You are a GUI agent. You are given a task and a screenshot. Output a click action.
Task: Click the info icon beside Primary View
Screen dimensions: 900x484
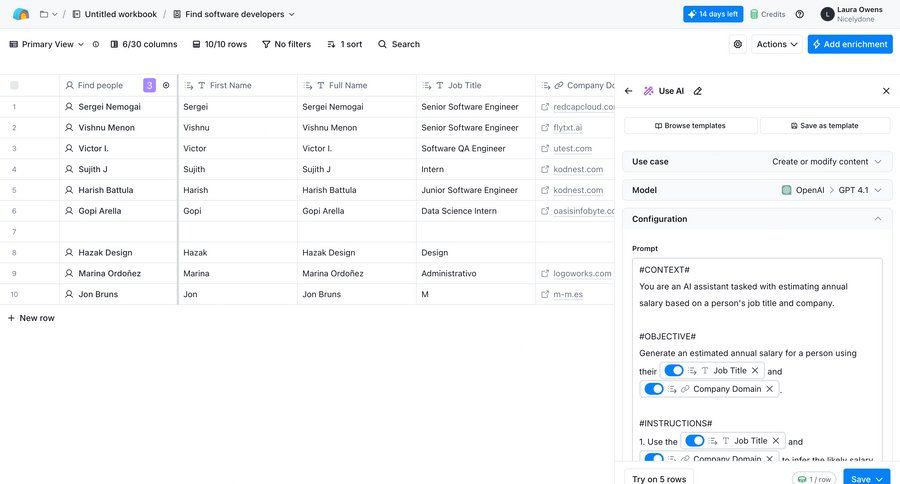[x=96, y=44]
